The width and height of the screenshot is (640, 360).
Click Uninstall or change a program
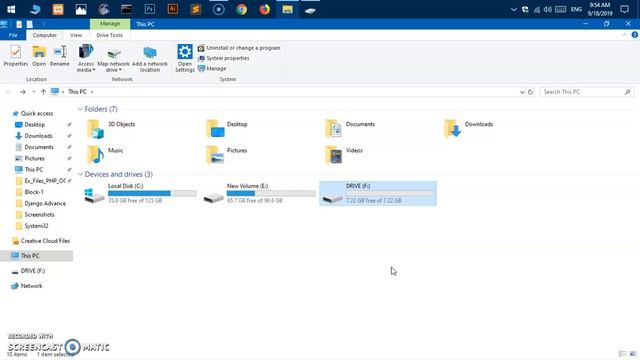(x=239, y=48)
